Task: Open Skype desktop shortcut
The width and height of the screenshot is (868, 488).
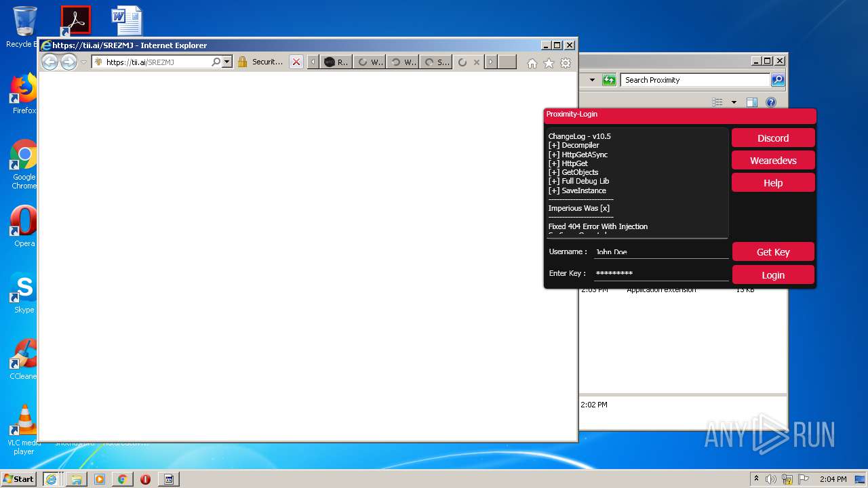Action: [x=24, y=293]
